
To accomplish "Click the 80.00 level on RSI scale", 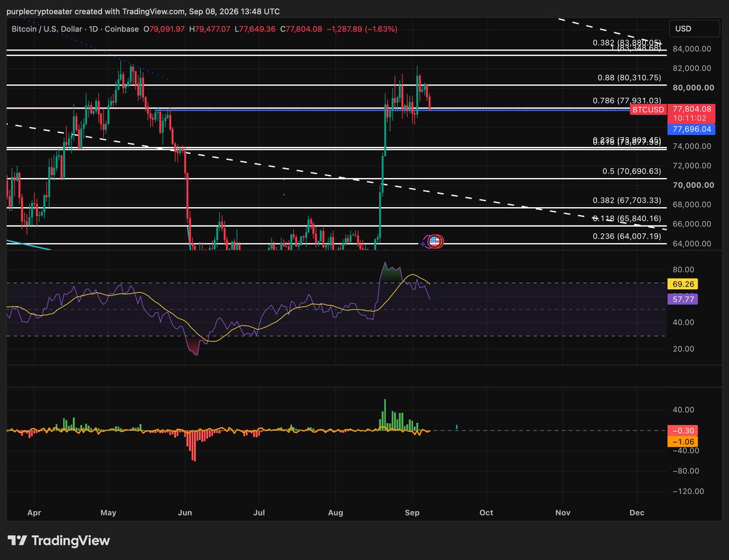I will coord(683,270).
